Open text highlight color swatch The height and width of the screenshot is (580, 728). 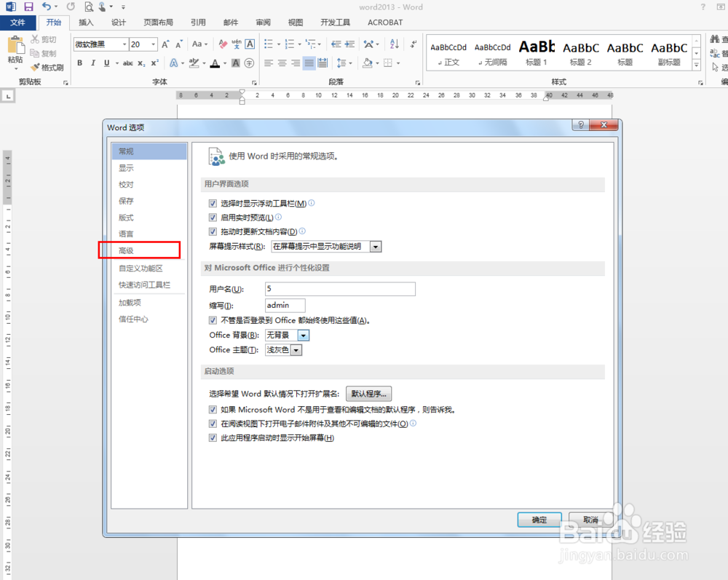pos(194,63)
